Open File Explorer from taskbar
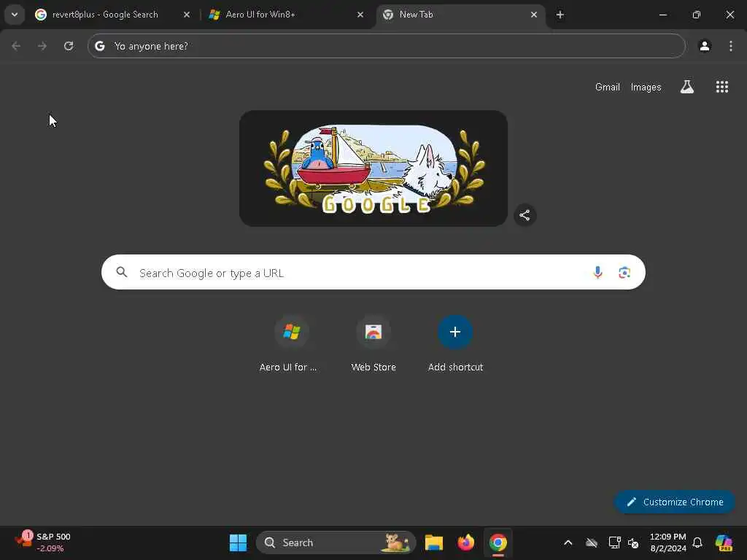 tap(434, 542)
